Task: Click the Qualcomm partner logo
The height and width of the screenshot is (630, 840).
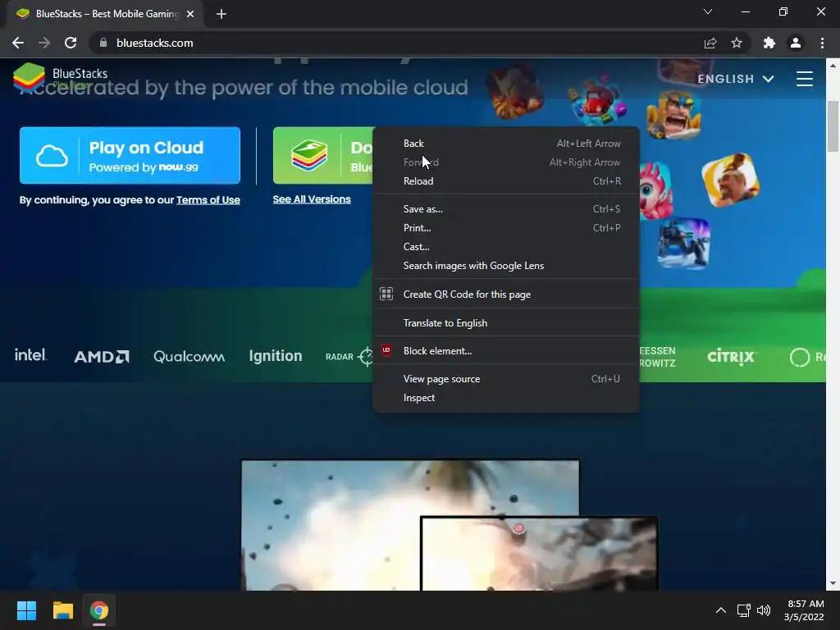Action: tap(189, 356)
